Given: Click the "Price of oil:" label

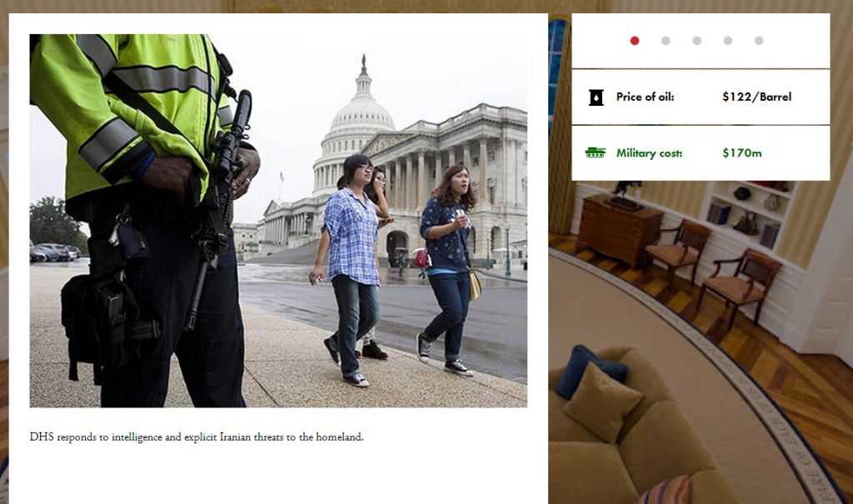Looking at the screenshot, I should [646, 97].
